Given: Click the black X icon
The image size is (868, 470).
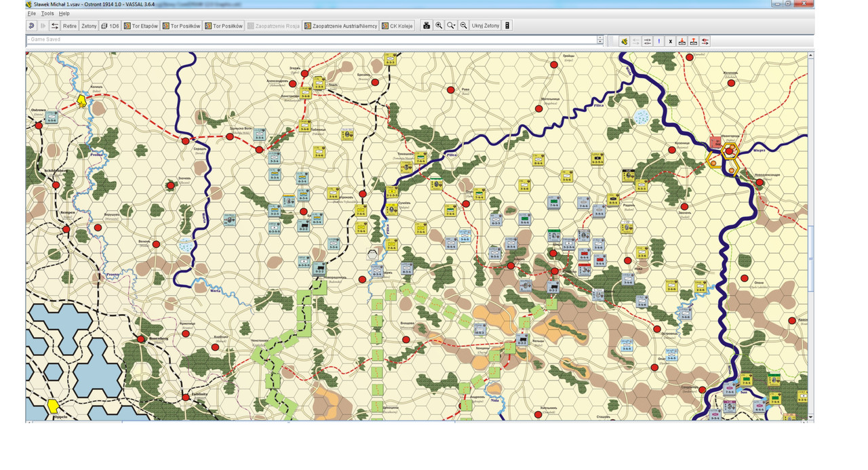Looking at the screenshot, I should [x=671, y=41].
